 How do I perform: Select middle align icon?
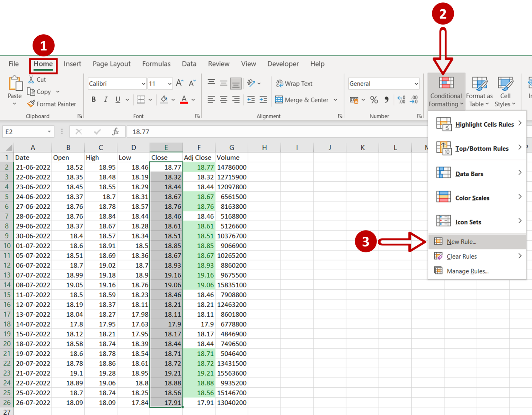[224, 83]
